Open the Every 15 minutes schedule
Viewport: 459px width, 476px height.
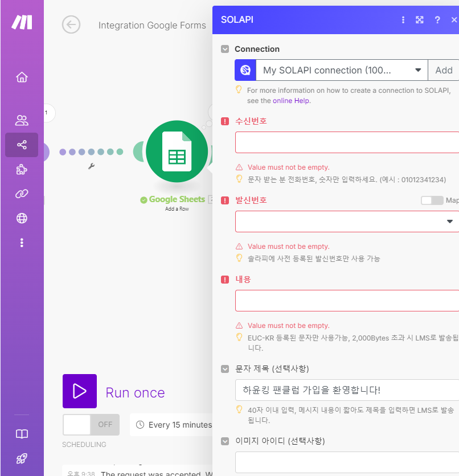click(x=171, y=425)
